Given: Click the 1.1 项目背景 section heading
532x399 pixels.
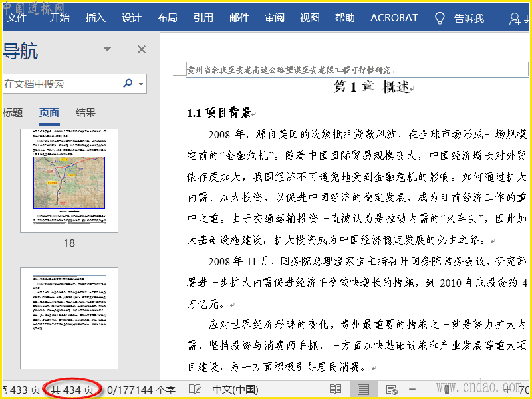Looking at the screenshot, I should coord(219,112).
